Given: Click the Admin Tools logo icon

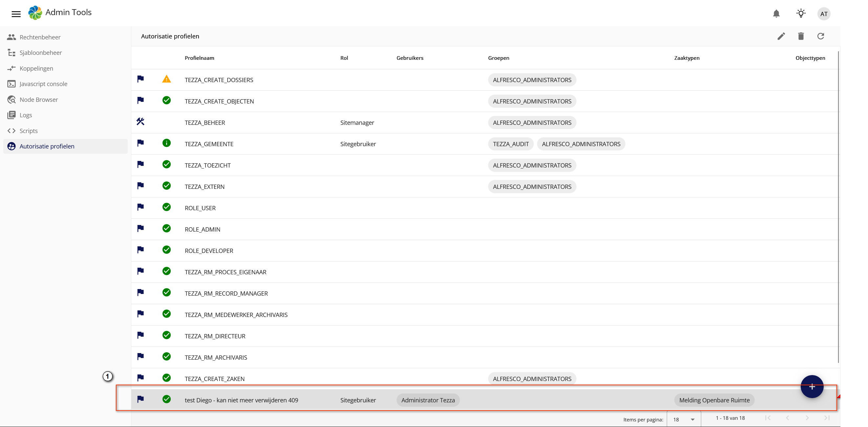Looking at the screenshot, I should coord(35,13).
